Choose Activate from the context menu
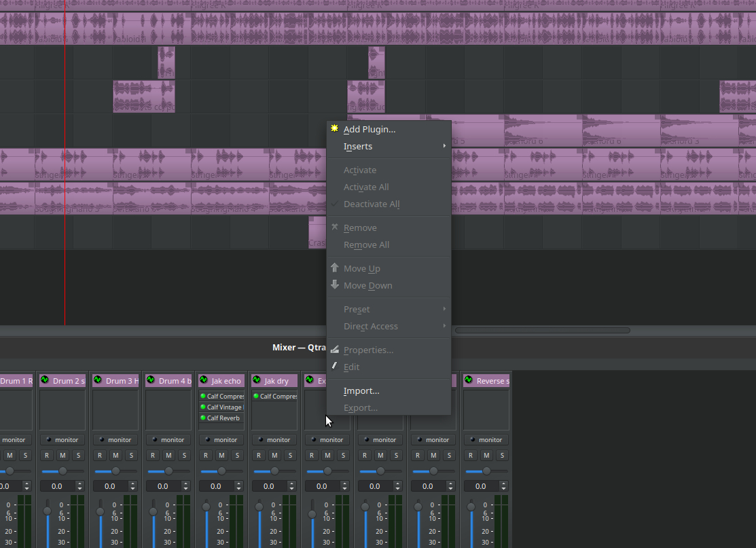The width and height of the screenshot is (756, 548). (x=389, y=170)
